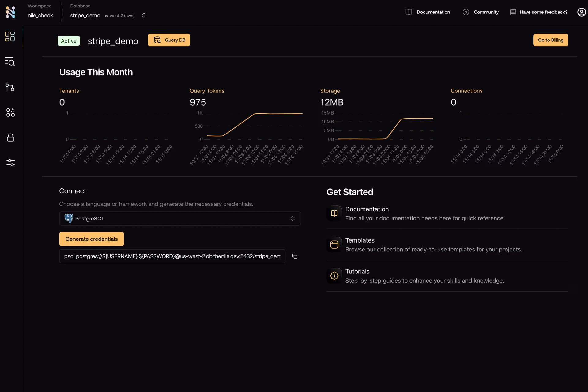The width and height of the screenshot is (588, 392).
Task: Click Have some feedback link
Action: pyautogui.click(x=539, y=12)
